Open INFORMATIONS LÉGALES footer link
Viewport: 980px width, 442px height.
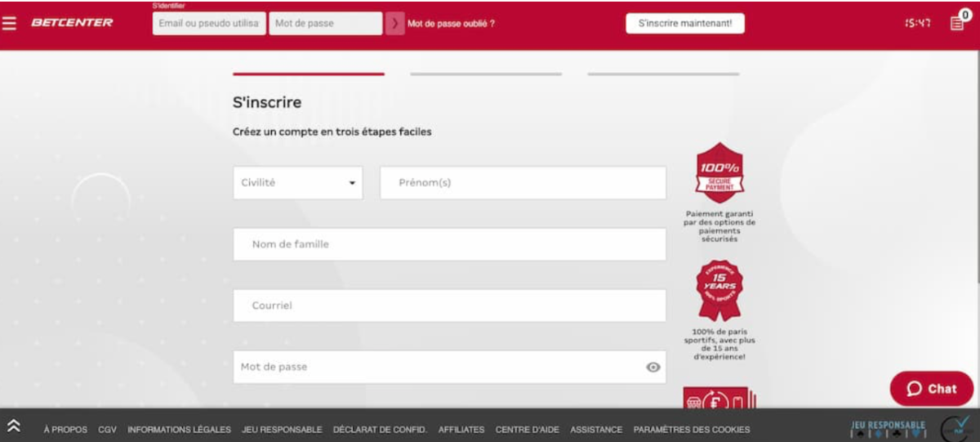click(x=180, y=430)
